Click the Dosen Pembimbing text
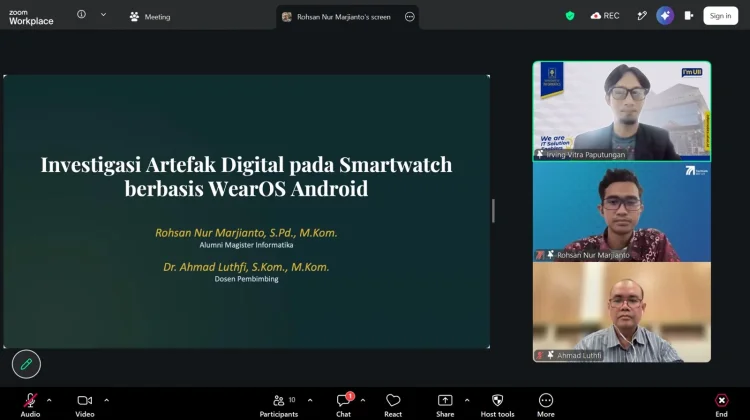Image resolution: width=750 pixels, height=420 pixels. [246, 279]
